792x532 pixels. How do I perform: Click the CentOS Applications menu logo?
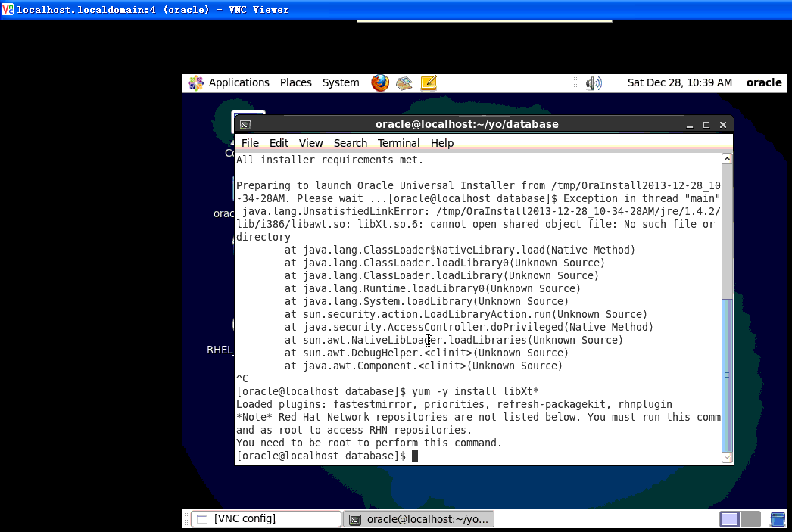[x=196, y=82]
